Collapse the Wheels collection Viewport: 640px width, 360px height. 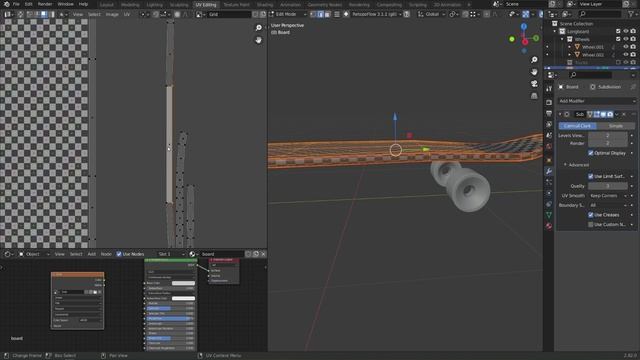coord(562,39)
